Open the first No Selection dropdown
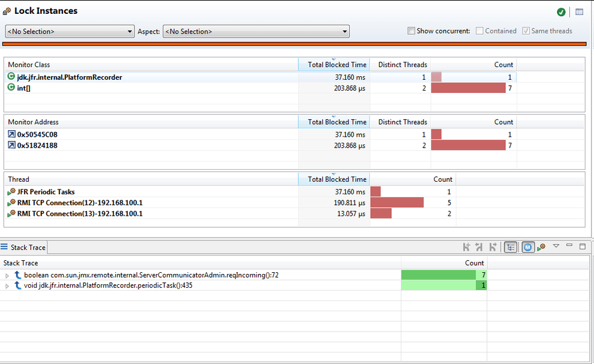The height and width of the screenshot is (364, 594). pos(130,31)
